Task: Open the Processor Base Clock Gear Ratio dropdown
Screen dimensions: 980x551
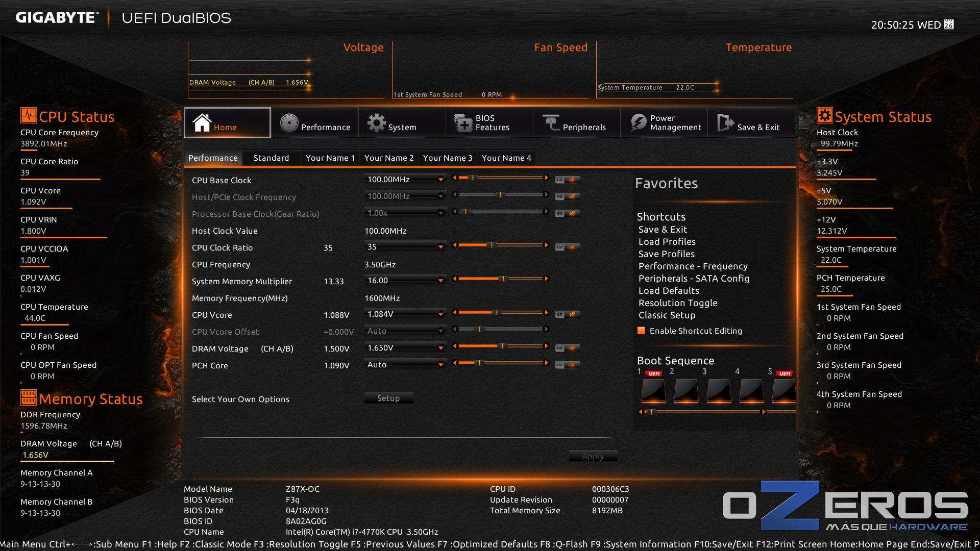Action: (x=405, y=213)
